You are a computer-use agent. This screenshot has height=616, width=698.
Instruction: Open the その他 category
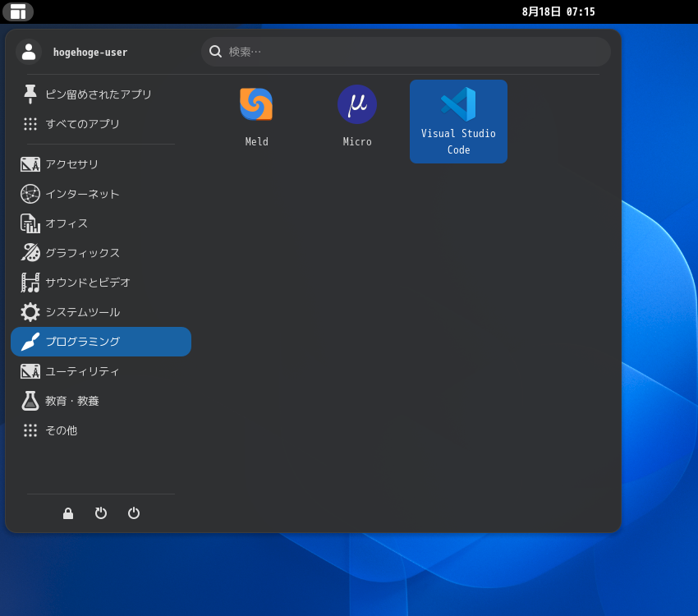101,430
